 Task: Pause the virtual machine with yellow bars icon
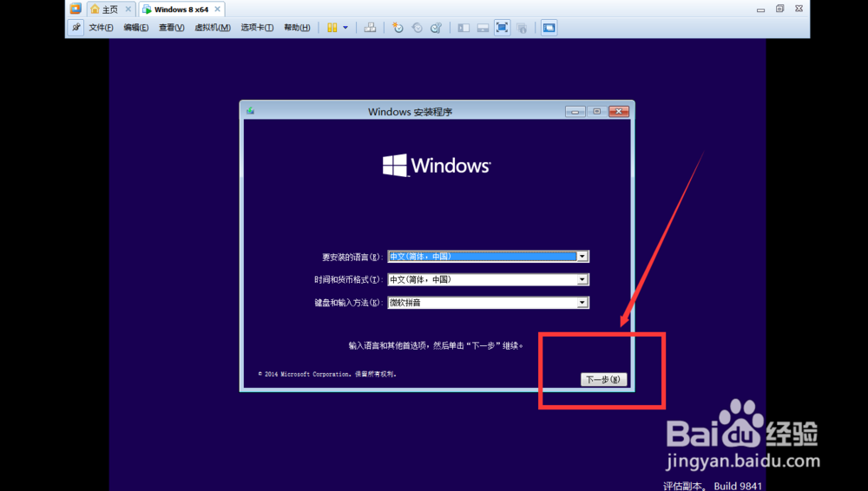click(332, 28)
